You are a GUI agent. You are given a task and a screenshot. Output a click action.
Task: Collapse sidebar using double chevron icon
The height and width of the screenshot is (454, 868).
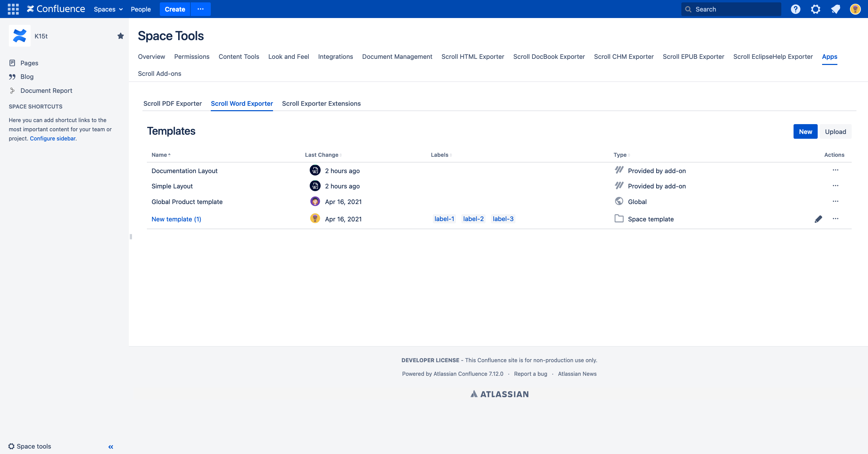point(110,447)
